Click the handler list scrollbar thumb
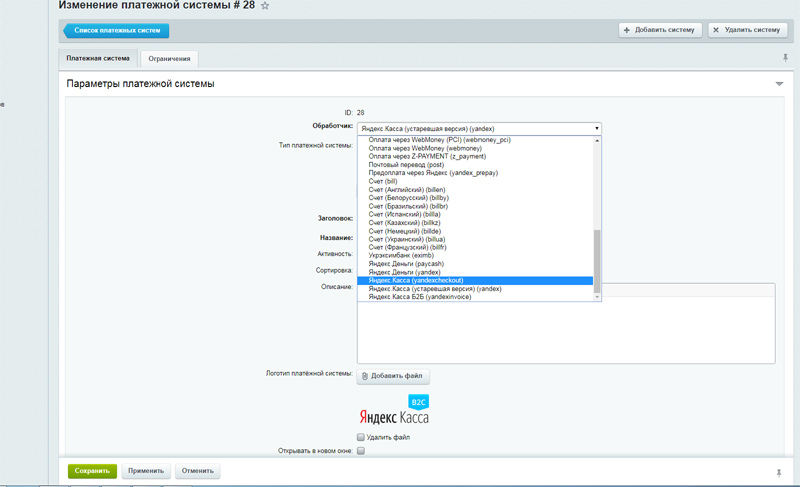The image size is (800, 487). click(x=597, y=261)
